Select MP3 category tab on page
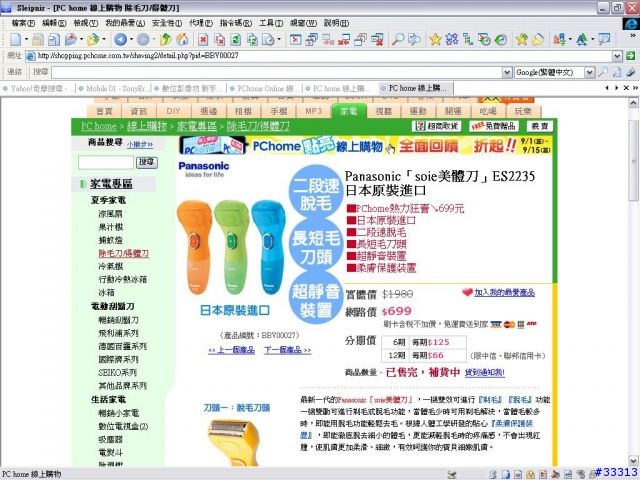 coord(313,111)
